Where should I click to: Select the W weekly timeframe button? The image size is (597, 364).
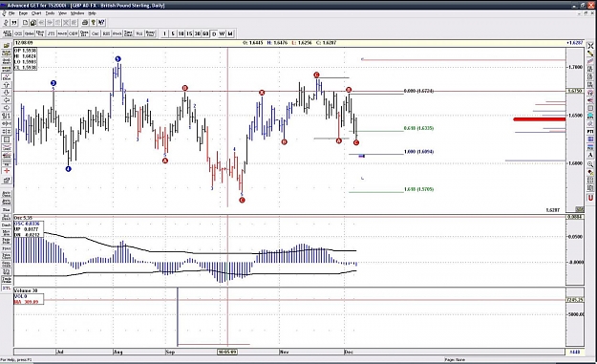tap(222, 33)
